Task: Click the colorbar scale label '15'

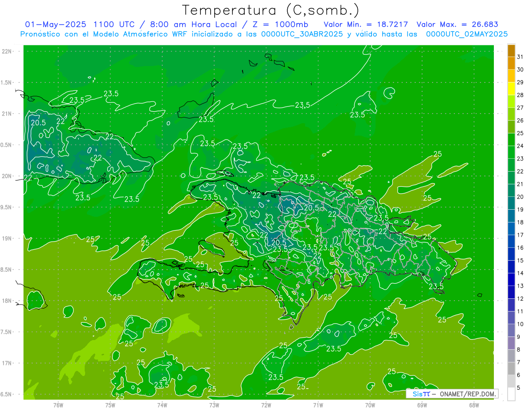Action: (x=520, y=261)
